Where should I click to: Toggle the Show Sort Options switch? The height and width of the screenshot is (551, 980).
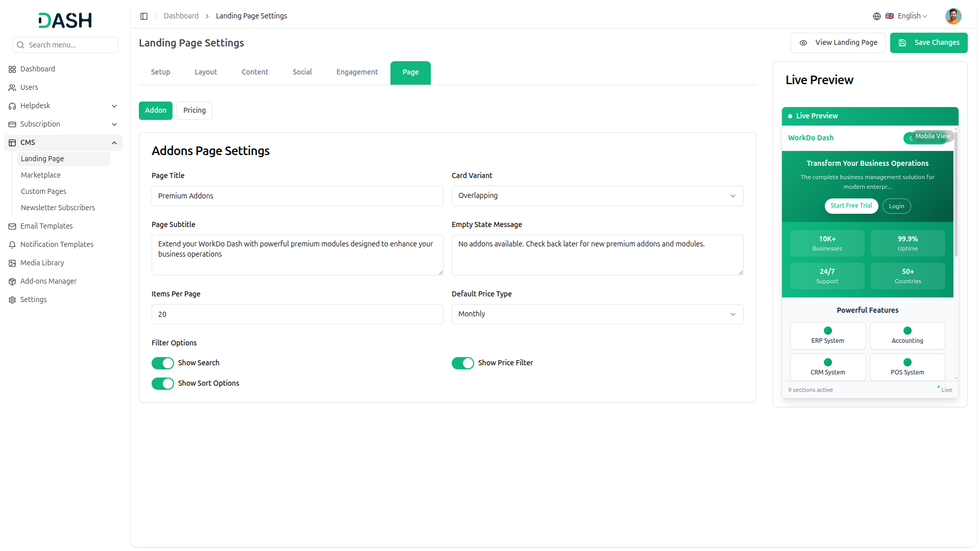point(163,384)
